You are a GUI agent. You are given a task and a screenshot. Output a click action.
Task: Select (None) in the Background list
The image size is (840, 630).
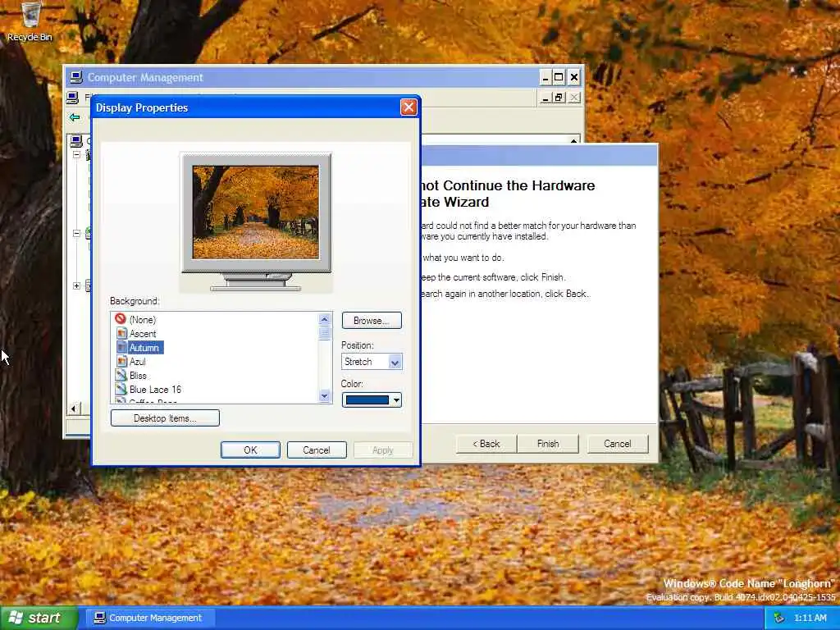tap(143, 319)
